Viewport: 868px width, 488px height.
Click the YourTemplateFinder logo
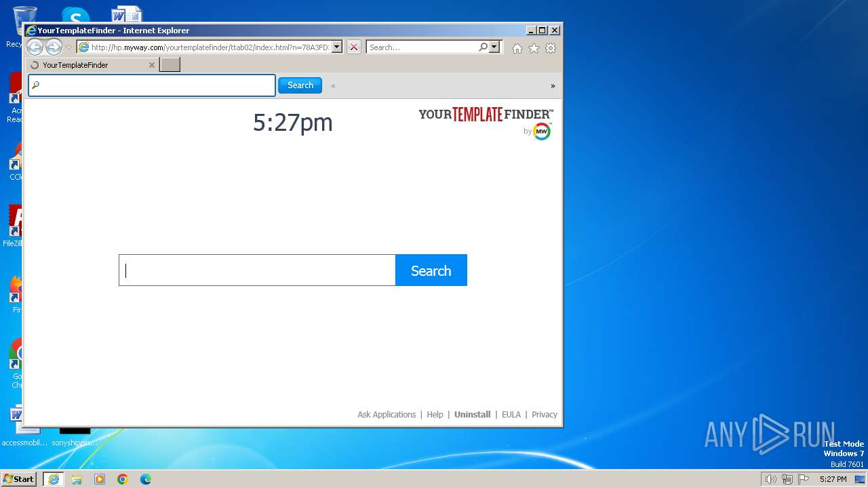(486, 114)
